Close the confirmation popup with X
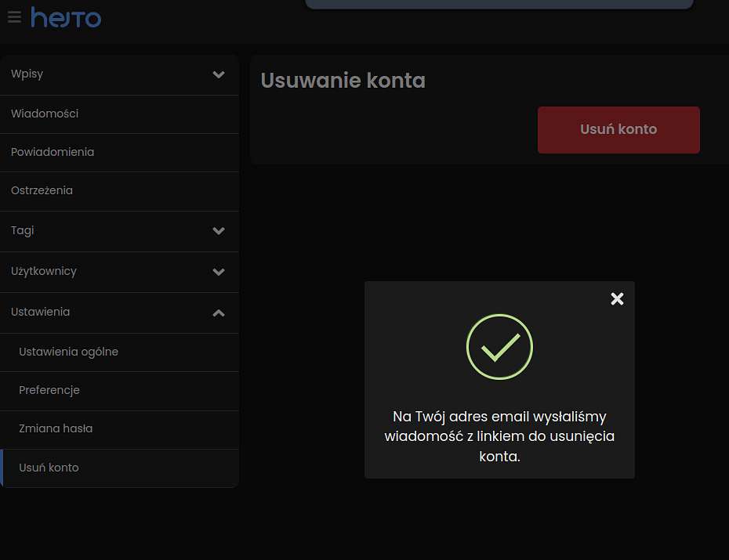The image size is (729, 560). [x=617, y=298]
